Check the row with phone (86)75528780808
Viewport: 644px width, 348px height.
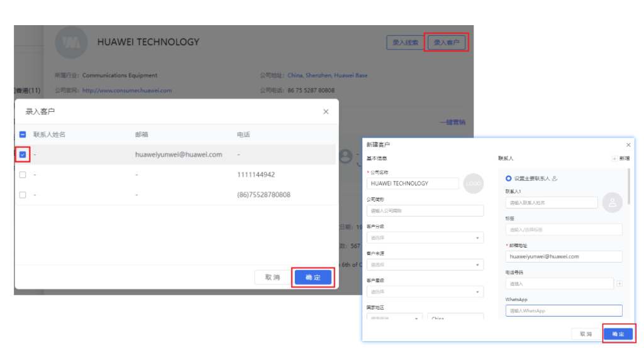coord(23,195)
